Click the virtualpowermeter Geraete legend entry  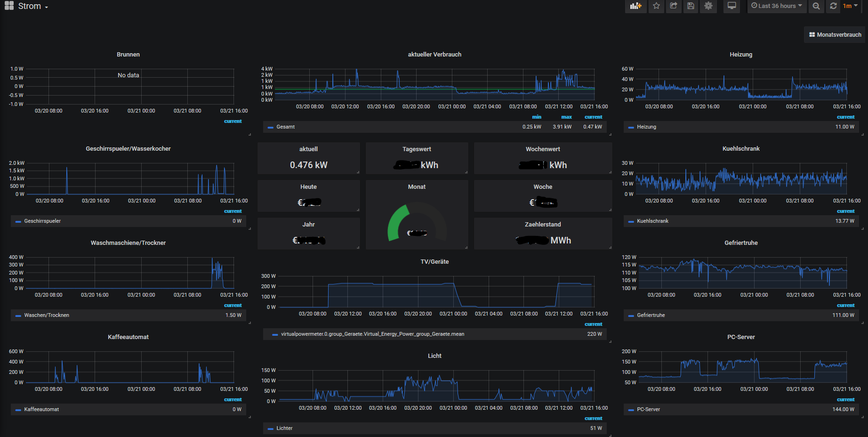click(372, 334)
